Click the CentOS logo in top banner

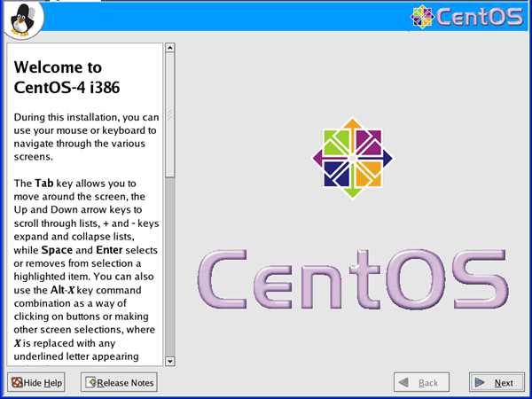tap(467, 16)
